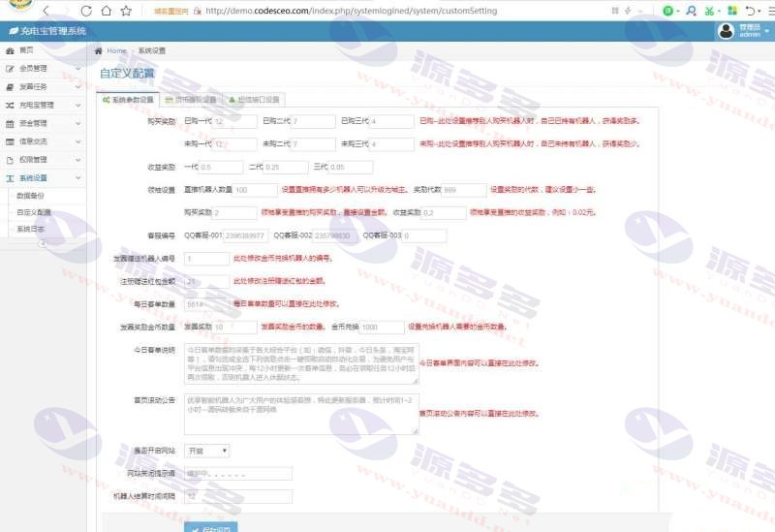Click the leaf logo beside 充电宝管理系统
This screenshot has width=775, height=532.
click(14, 31)
